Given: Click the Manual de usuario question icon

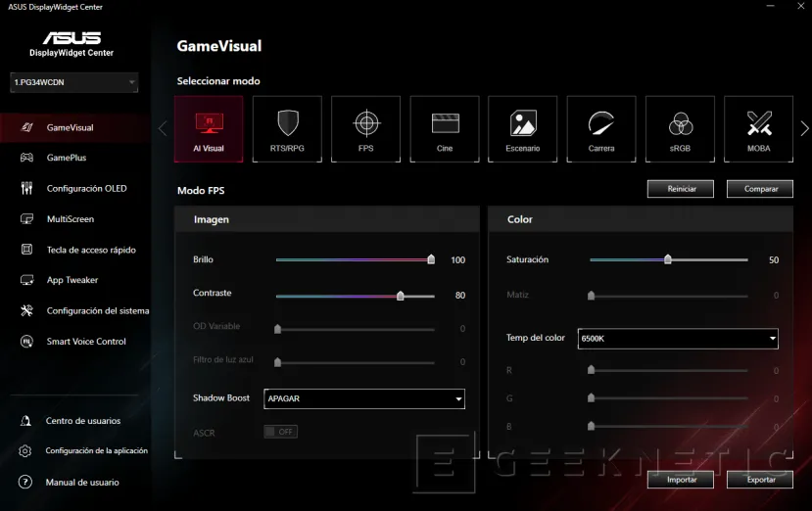Looking at the screenshot, I should 25,482.
